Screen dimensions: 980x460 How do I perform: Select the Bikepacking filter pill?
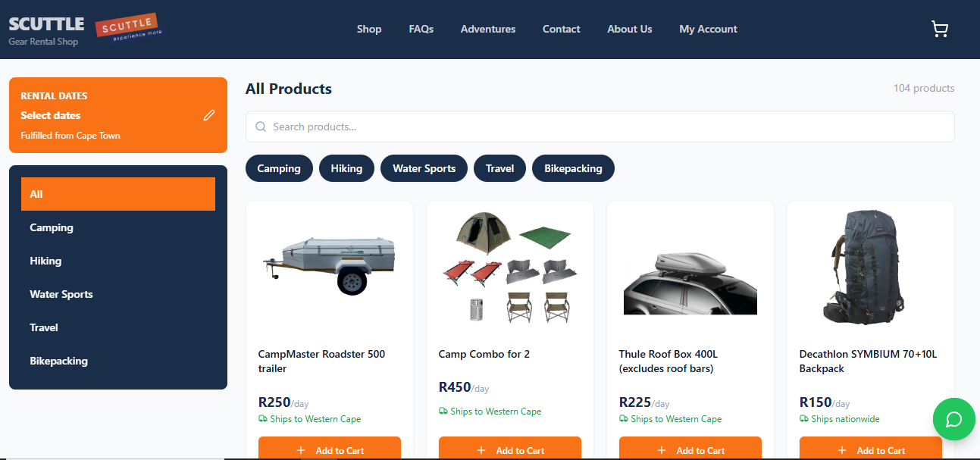[x=573, y=168]
